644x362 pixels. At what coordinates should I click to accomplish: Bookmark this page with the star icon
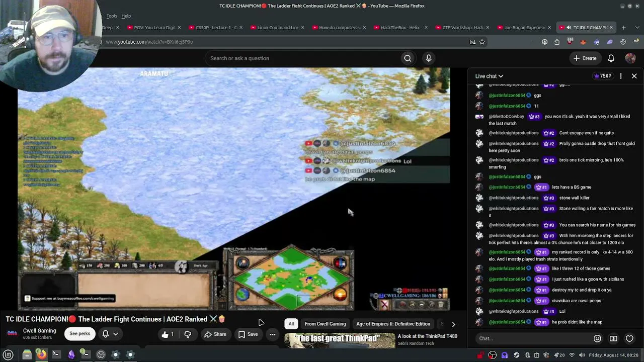click(482, 42)
